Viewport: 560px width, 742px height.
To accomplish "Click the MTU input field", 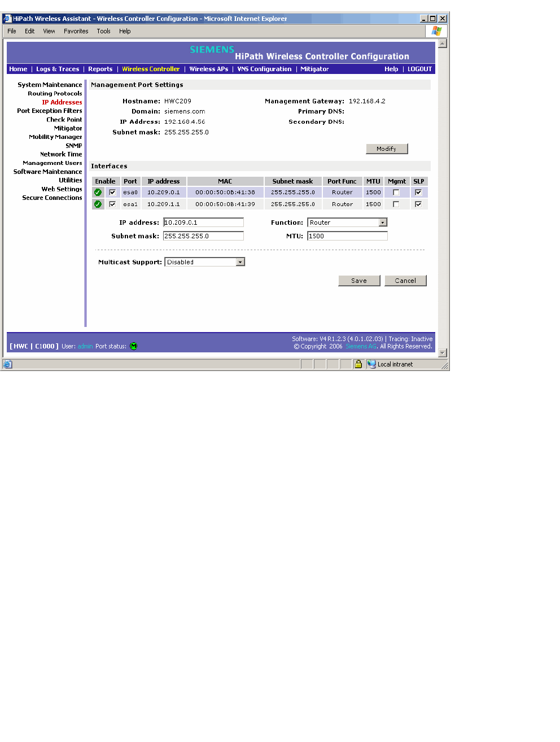I will click(347, 236).
